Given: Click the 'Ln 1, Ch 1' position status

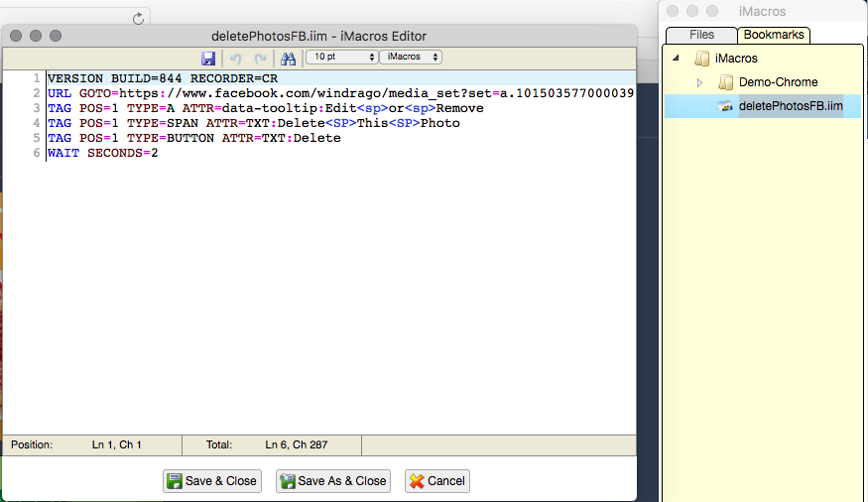Looking at the screenshot, I should point(117,445).
